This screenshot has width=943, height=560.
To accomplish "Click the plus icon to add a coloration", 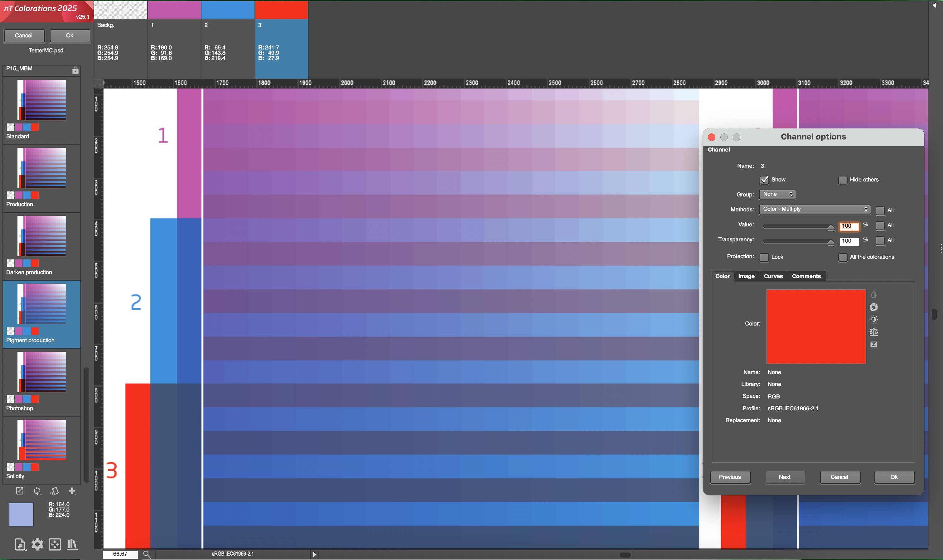I will 72,491.
